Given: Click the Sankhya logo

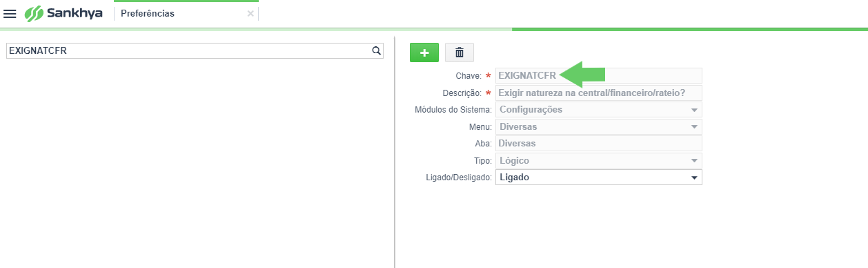Looking at the screenshot, I should tap(63, 14).
